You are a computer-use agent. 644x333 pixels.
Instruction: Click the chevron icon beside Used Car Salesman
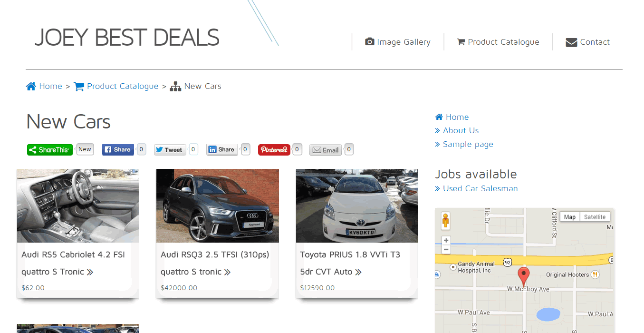(437, 188)
